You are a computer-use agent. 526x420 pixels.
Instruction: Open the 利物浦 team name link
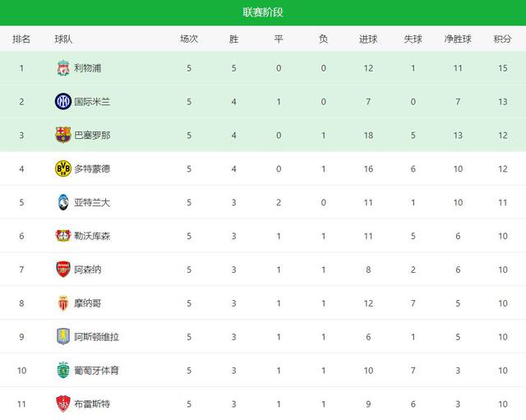[88, 68]
